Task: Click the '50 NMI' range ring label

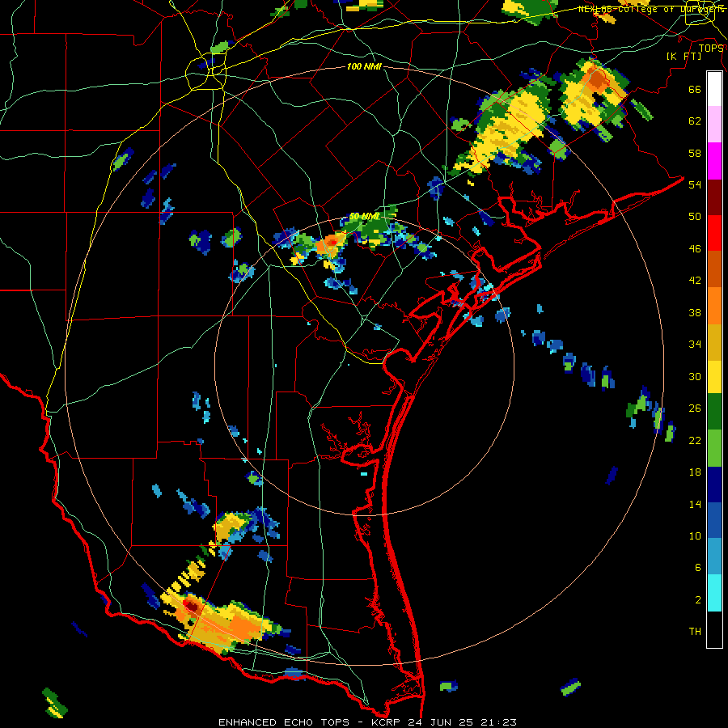Action: [x=365, y=217]
